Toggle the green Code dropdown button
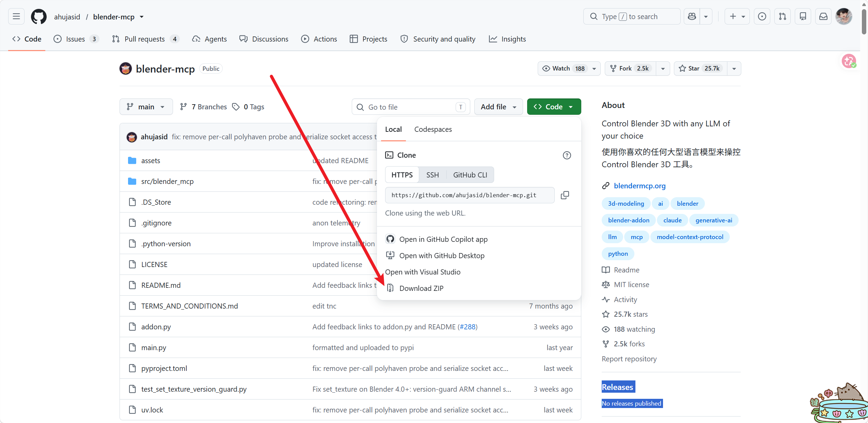Viewport: 868px width, 423px height. coord(554,107)
